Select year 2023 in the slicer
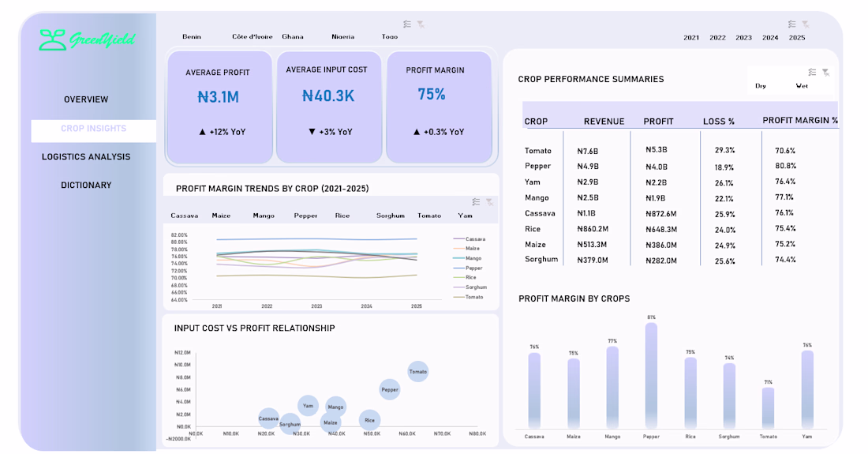Image resolution: width=868 pixels, height=454 pixels. [x=743, y=38]
